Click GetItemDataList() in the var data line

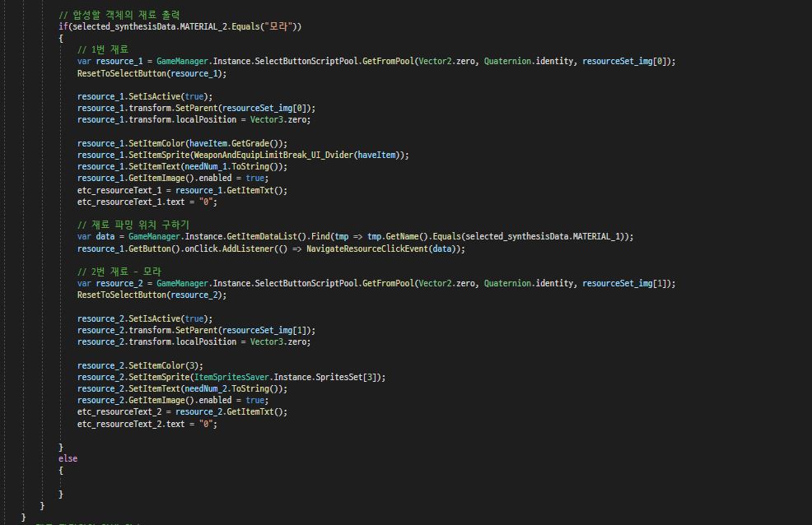pyautogui.click(x=266, y=236)
